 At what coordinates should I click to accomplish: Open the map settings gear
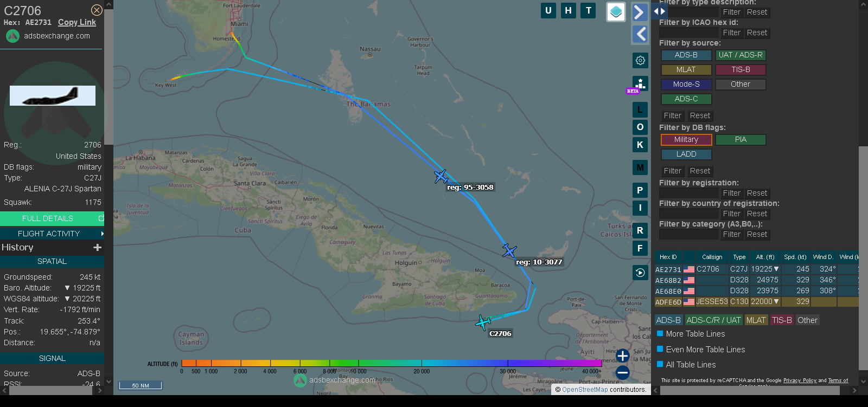tap(640, 60)
